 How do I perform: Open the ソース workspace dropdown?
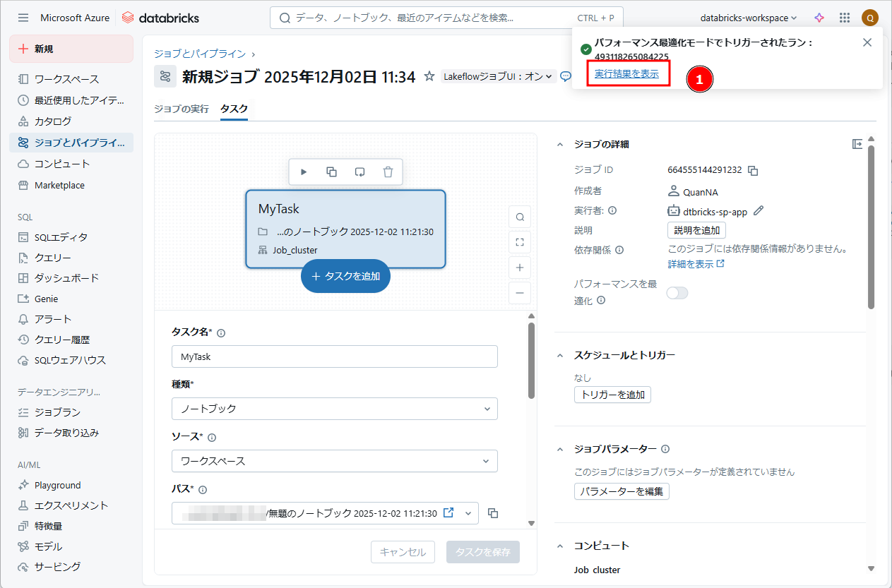click(x=334, y=461)
